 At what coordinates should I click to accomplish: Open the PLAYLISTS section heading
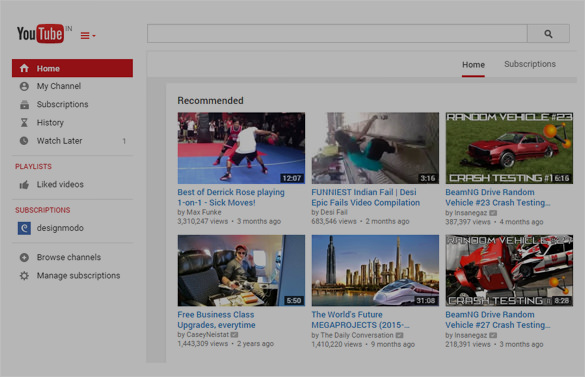click(x=33, y=166)
